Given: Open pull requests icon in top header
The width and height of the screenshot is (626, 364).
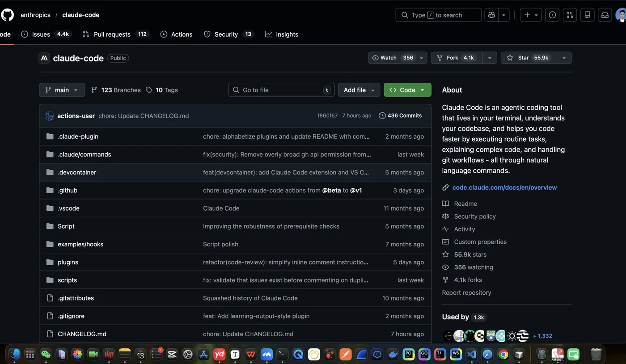Looking at the screenshot, I should (570, 15).
